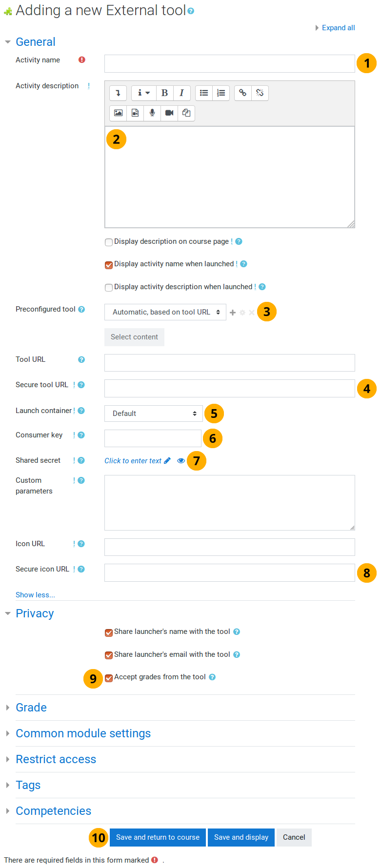Enable Display description on course page
The height and width of the screenshot is (868, 381).
tap(109, 242)
